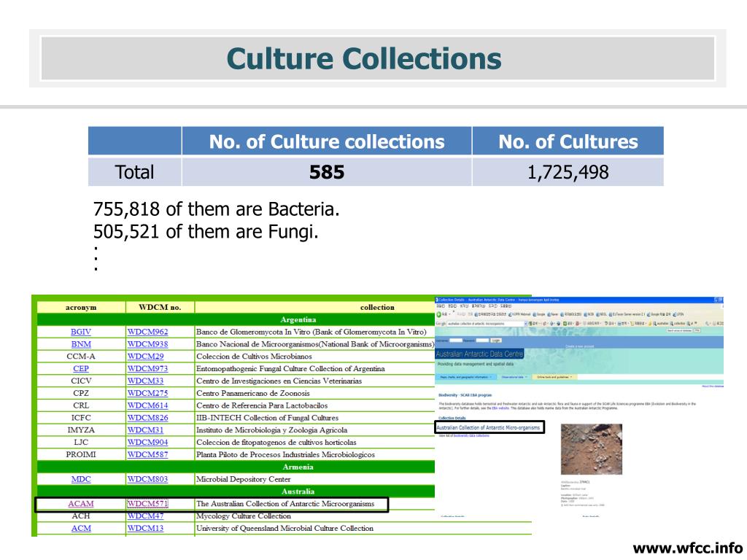Screen dimensions: 747x560
Task: Click 'Microbial Depository Center' collection name
Action: pyautogui.click(x=244, y=479)
